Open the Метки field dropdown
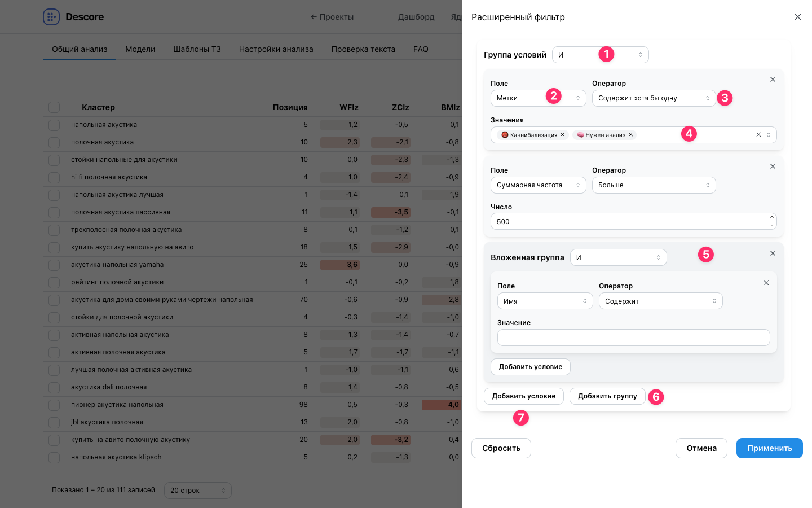 tap(539, 98)
